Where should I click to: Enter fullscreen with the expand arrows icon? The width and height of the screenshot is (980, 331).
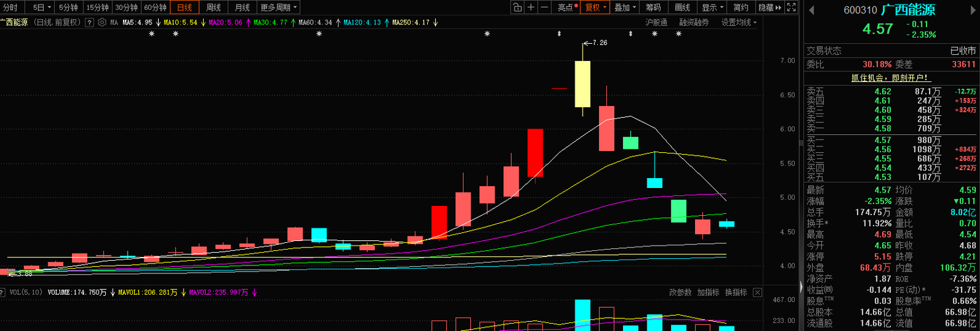pos(792,7)
